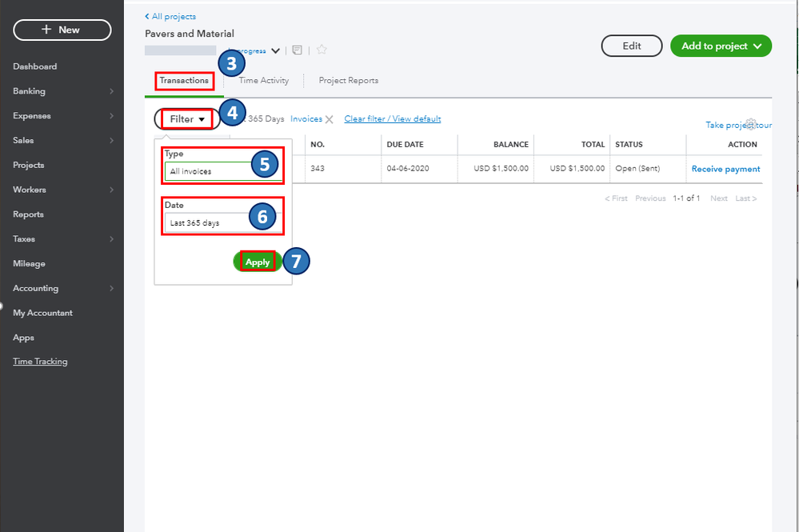
Task: Click the Open (Sent) status cell
Action: (x=637, y=168)
